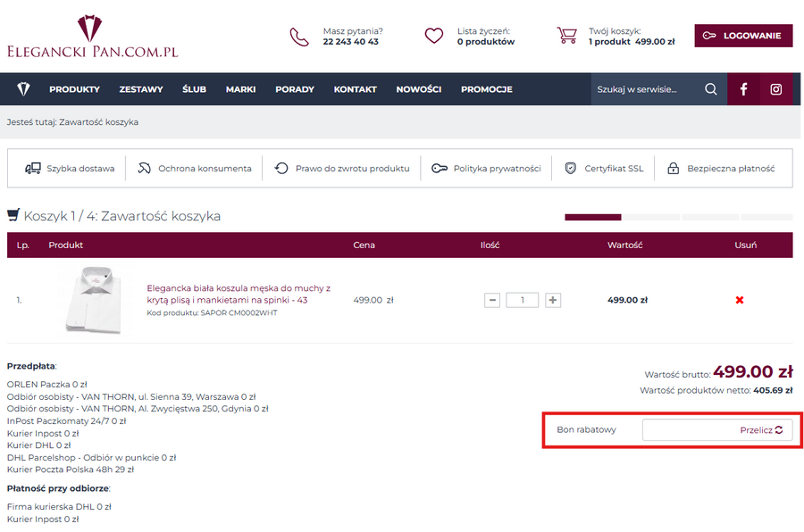Click the wishlist heart icon

coord(433,36)
